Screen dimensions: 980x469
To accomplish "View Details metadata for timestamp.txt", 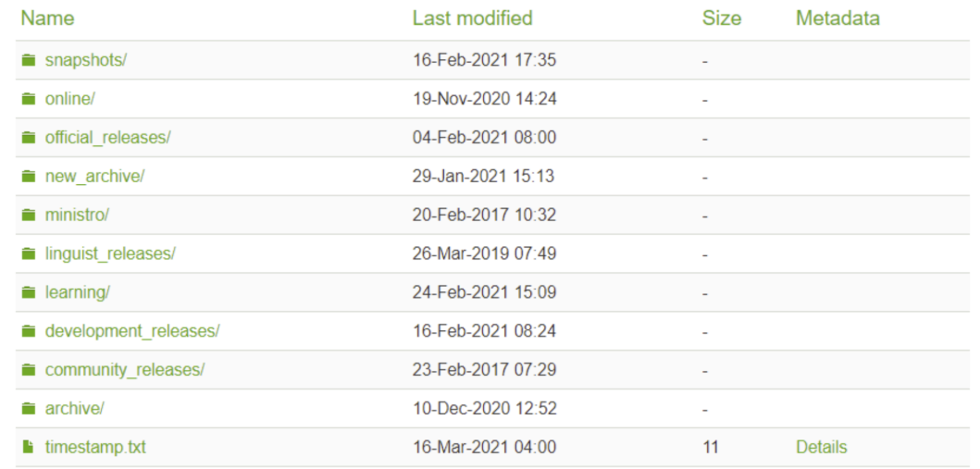I will [x=821, y=448].
